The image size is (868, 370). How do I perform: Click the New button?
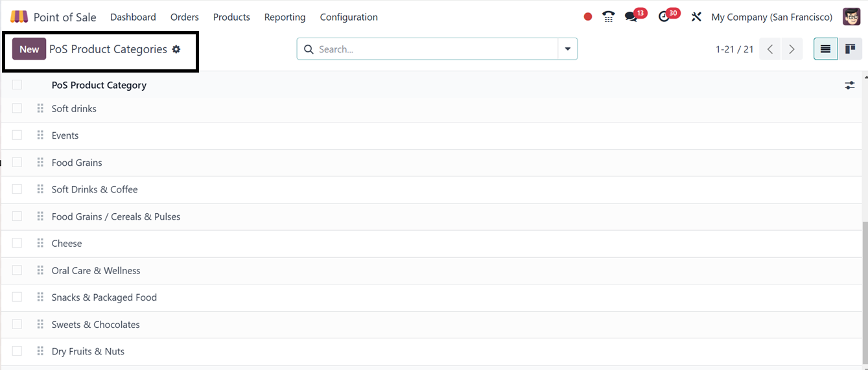pyautogui.click(x=29, y=49)
